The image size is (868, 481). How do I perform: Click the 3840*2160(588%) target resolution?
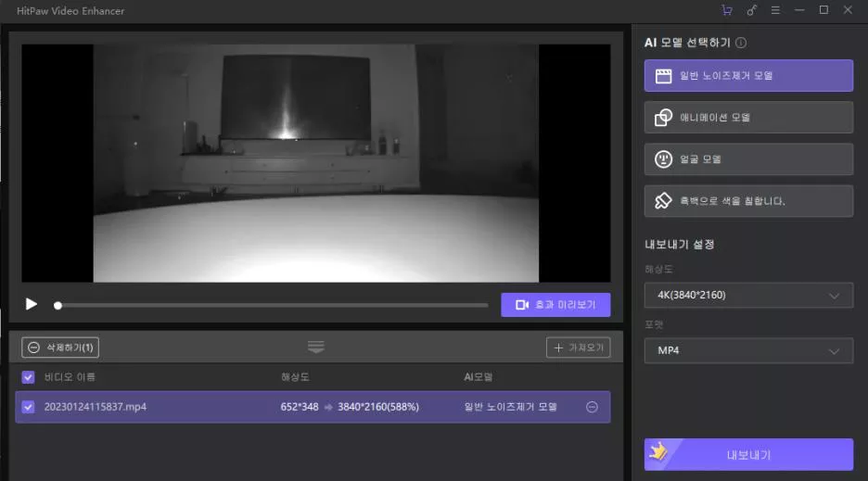tap(378, 407)
